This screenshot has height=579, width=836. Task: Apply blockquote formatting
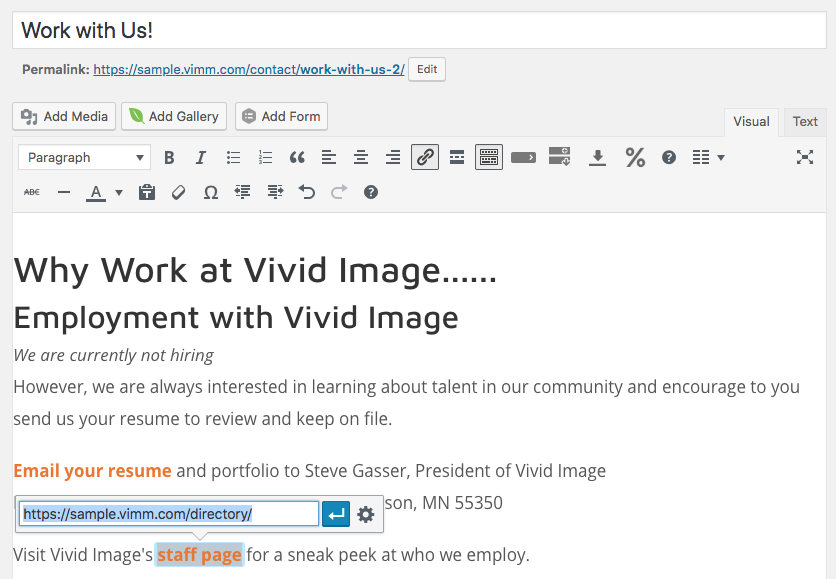pos(297,157)
